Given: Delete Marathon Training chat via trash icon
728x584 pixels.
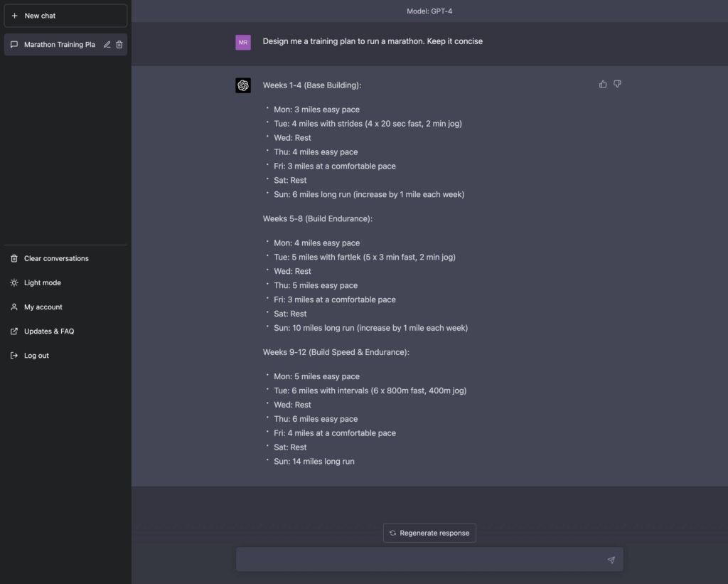Looking at the screenshot, I should pos(119,44).
